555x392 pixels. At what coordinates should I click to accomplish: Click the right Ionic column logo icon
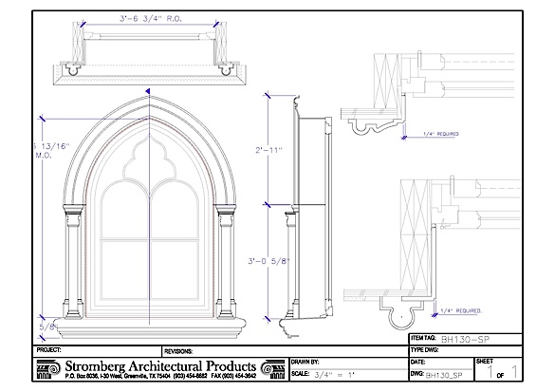coord(272,369)
